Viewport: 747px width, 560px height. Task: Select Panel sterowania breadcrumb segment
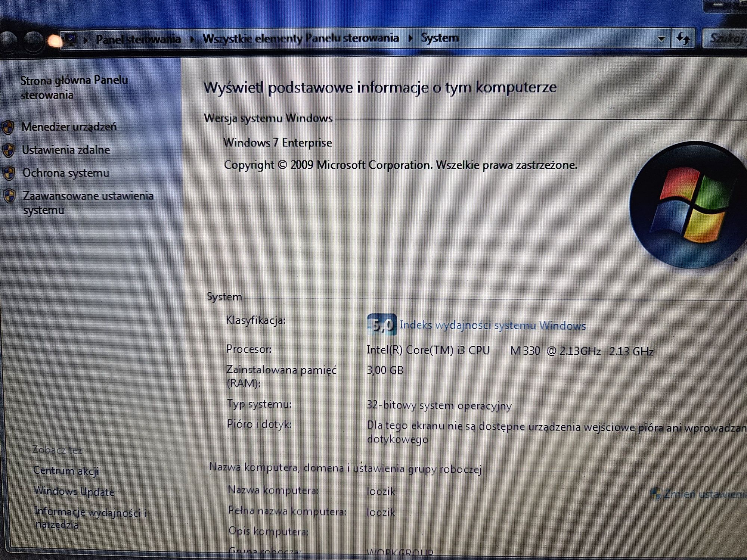point(138,39)
